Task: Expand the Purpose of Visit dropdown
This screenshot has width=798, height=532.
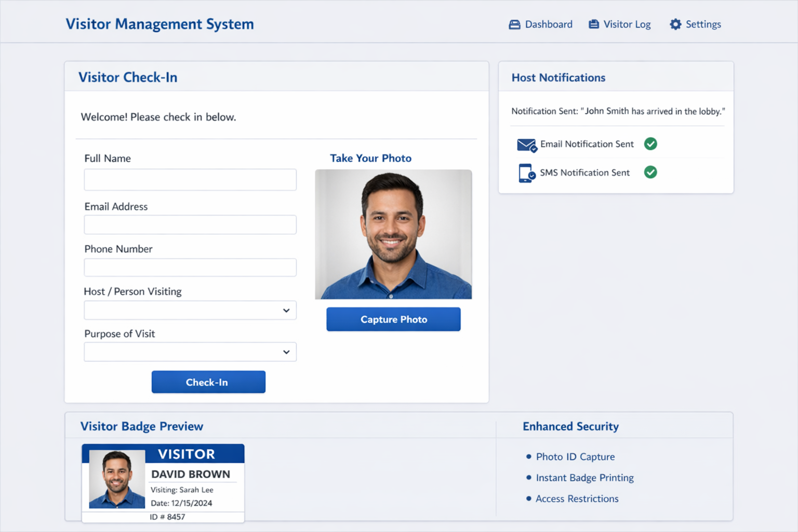Action: pos(190,352)
